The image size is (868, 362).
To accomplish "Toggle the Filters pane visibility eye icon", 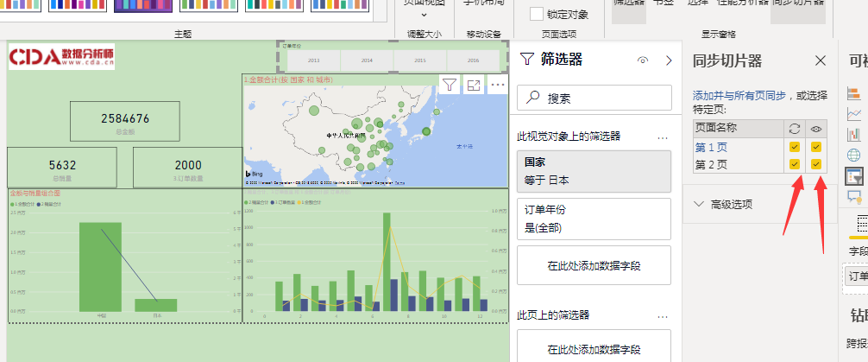I will (x=643, y=60).
